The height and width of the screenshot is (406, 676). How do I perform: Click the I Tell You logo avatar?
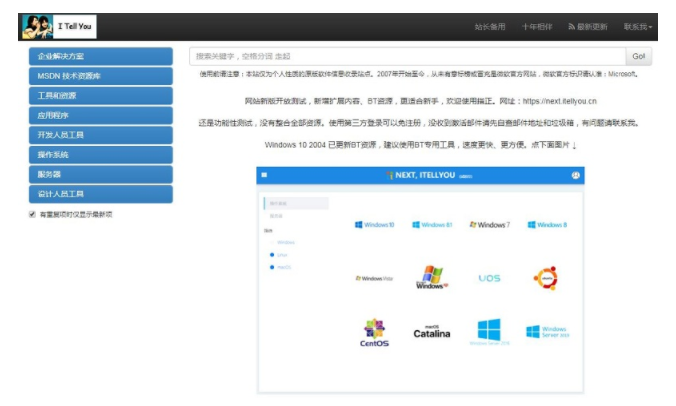click(x=36, y=27)
